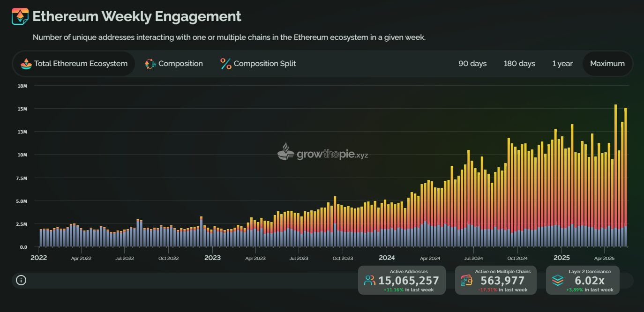Select the Total Ethereum Ecosystem tab

coord(74,64)
